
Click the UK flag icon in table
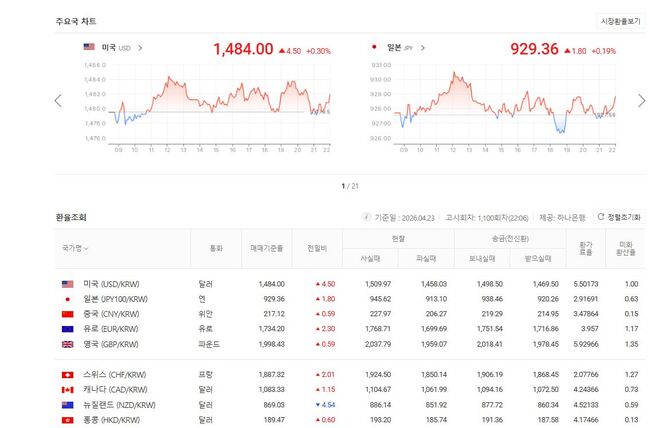pos(67,343)
